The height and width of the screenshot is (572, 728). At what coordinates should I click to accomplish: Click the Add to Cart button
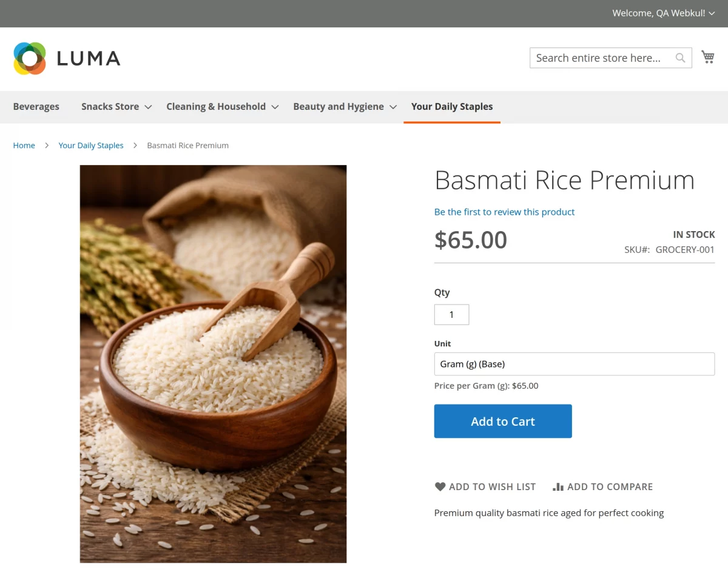click(503, 420)
